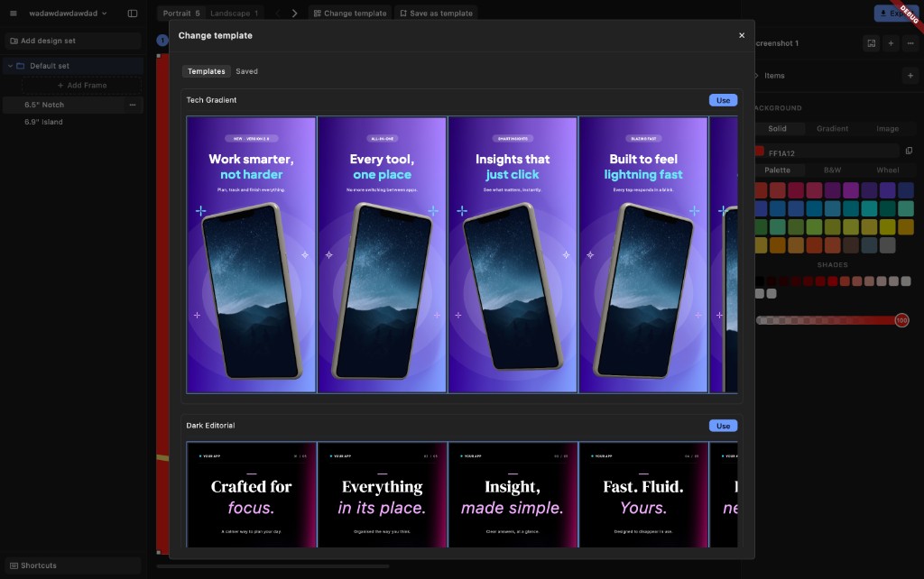
Task: Click the Tech Gradient heading text
Action: pos(211,100)
